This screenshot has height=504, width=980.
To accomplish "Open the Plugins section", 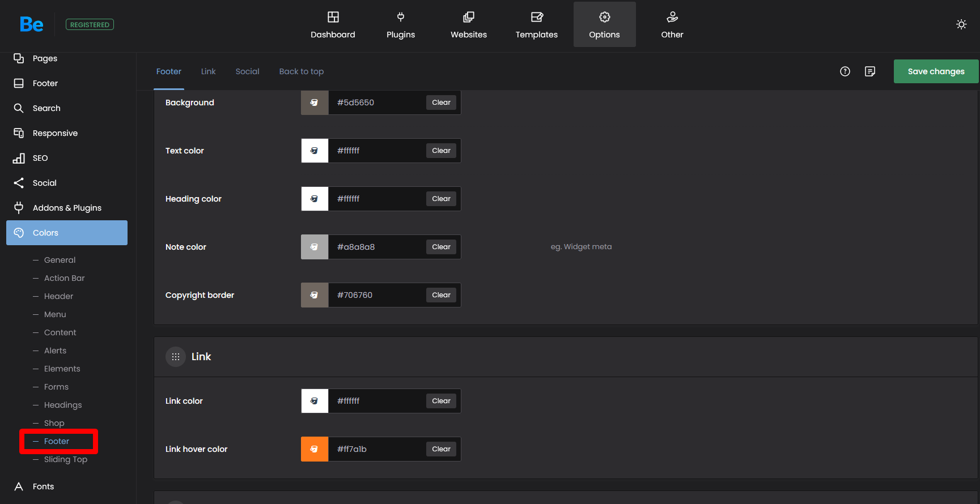I will 401,24.
